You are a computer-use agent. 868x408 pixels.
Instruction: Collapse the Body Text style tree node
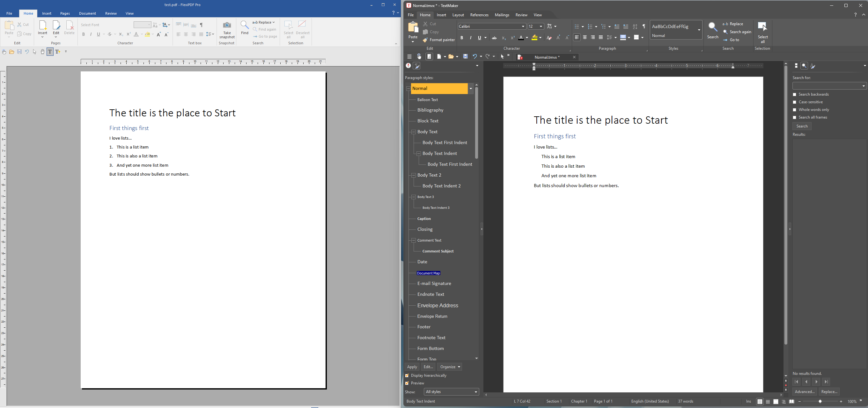(x=414, y=132)
